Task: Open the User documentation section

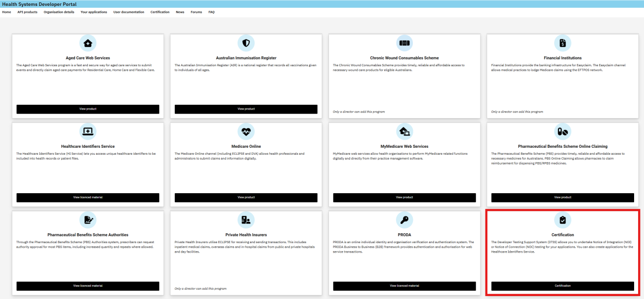Action: (128, 12)
